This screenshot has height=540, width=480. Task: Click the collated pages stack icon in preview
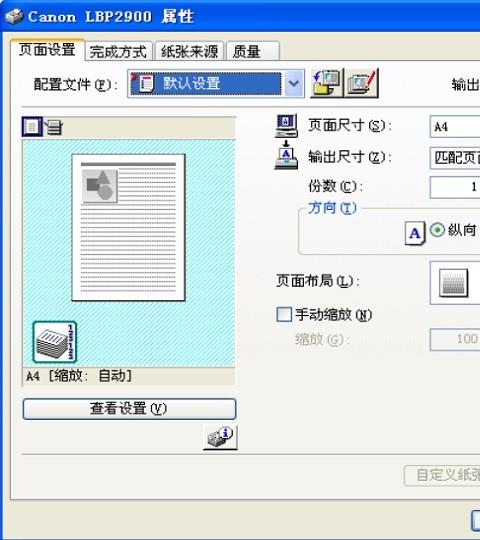(55, 342)
